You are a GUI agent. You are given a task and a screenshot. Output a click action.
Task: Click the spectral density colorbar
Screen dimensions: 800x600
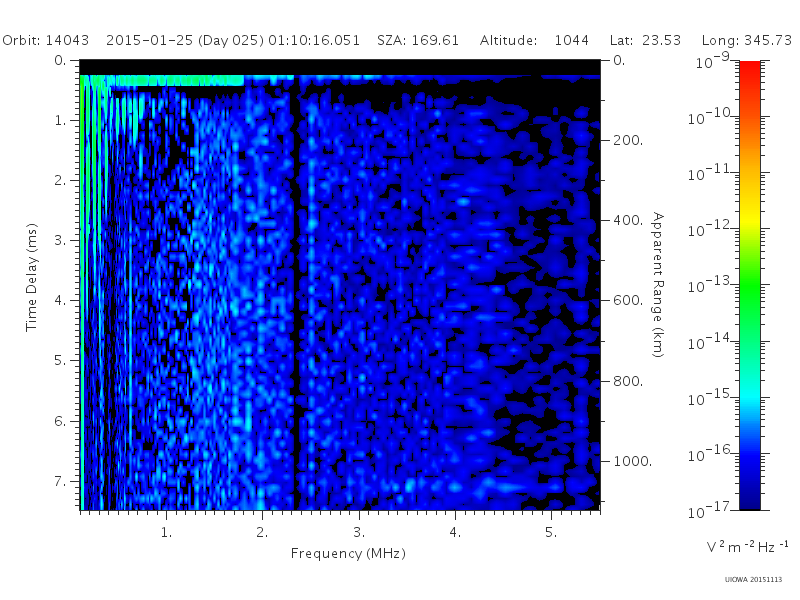pos(749,285)
